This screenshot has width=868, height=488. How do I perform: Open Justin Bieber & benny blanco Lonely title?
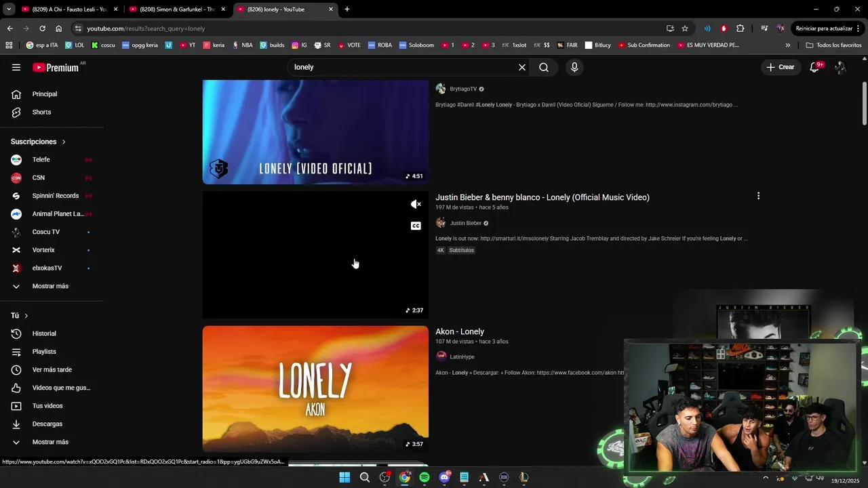pyautogui.click(x=542, y=197)
